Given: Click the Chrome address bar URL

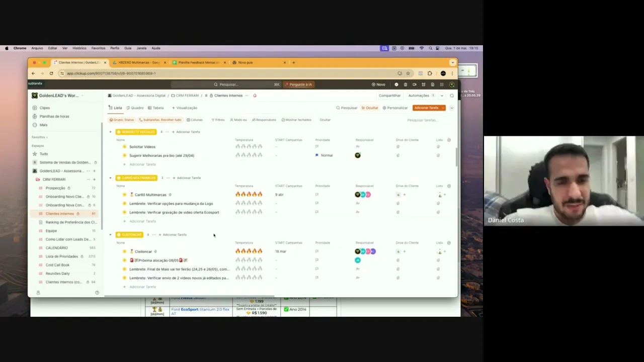Looking at the screenshot, I should click(111, 73).
